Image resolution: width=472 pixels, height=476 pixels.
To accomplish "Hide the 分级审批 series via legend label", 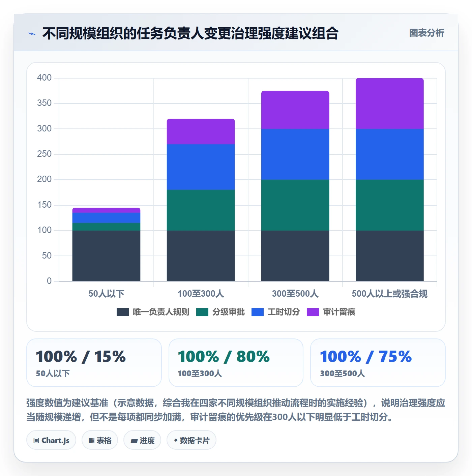I will (228, 312).
